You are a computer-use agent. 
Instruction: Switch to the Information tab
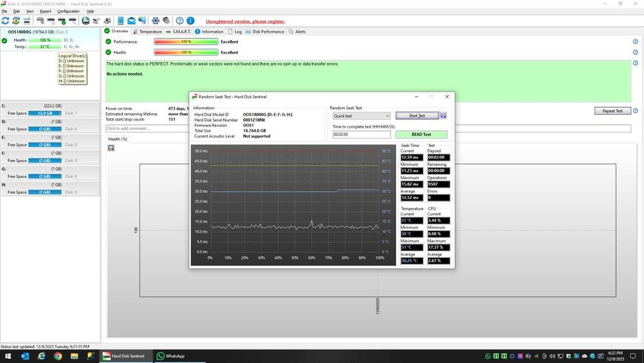209,32
